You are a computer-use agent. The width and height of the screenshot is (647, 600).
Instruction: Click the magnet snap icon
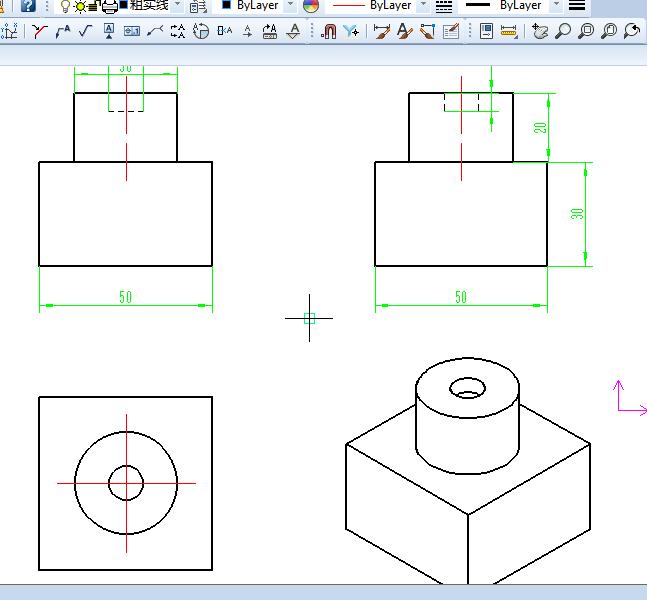coord(328,31)
